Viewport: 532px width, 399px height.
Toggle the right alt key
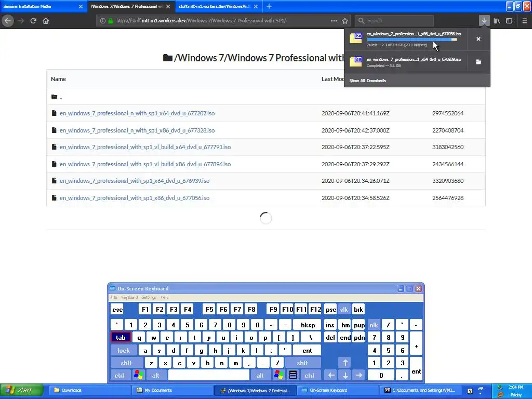[260, 375]
